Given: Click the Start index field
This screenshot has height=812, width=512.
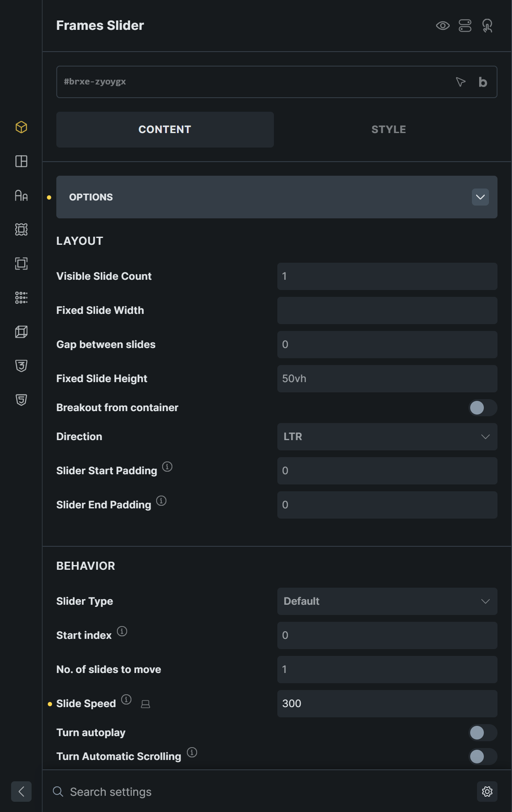Looking at the screenshot, I should [x=387, y=635].
